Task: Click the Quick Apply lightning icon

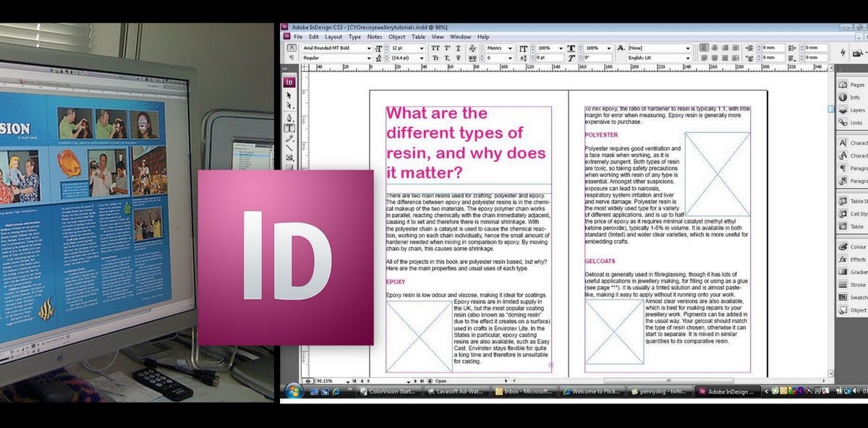Action: point(843,52)
